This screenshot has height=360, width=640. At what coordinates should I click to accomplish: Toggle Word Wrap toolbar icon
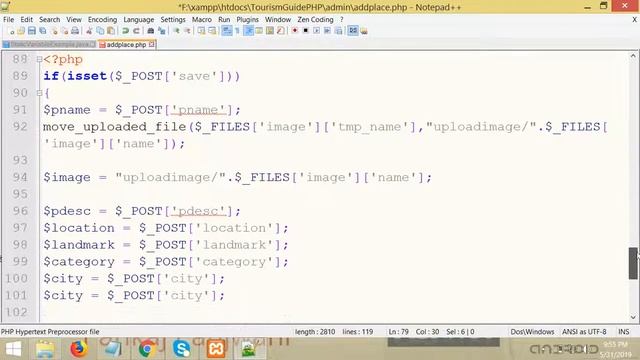[227, 31]
